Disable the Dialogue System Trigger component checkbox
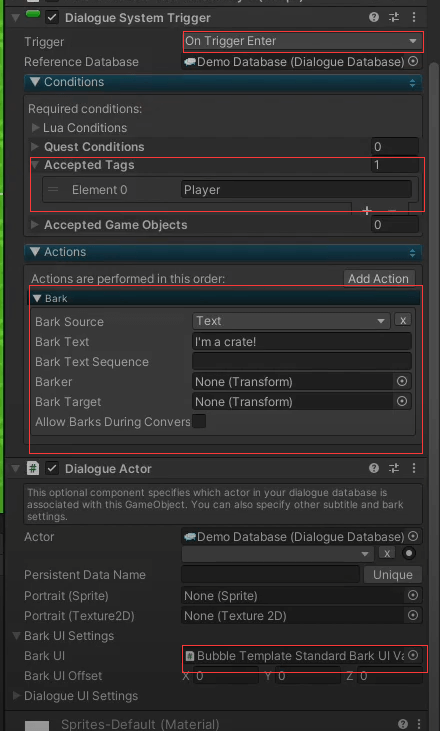 pyautogui.click(x=52, y=18)
